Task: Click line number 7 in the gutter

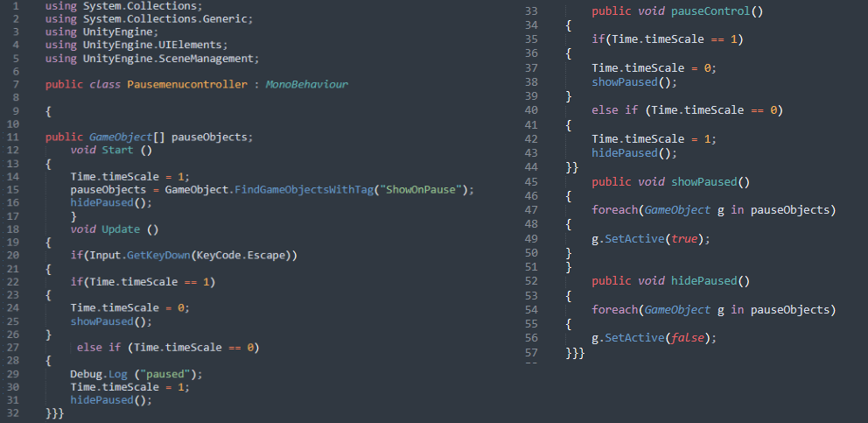Action: (x=16, y=85)
